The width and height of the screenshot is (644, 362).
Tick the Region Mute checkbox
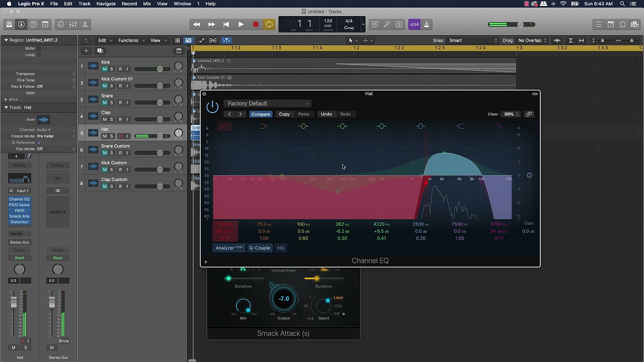pyautogui.click(x=39, y=48)
